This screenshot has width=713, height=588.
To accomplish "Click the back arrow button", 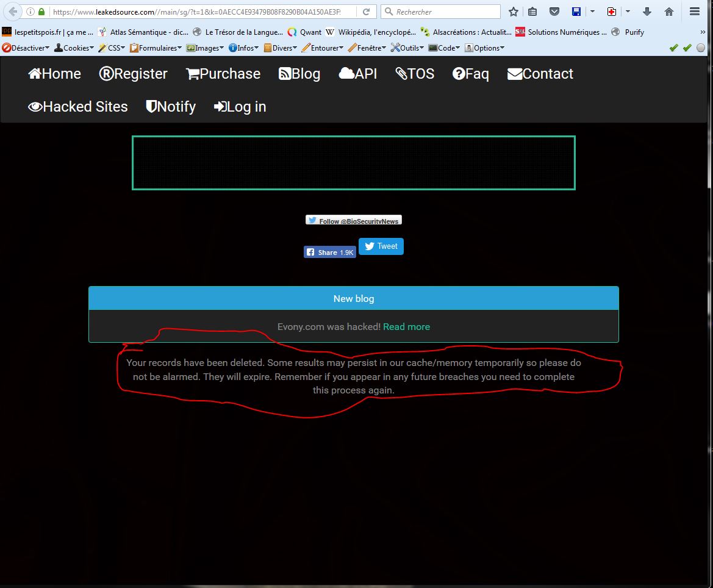I will pyautogui.click(x=13, y=12).
